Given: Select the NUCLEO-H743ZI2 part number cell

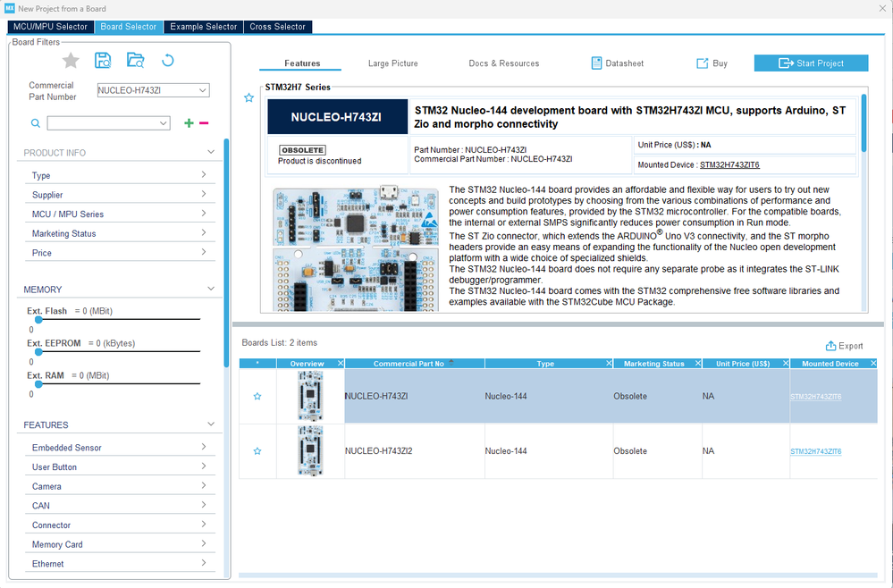Looking at the screenshot, I should 415,450.
